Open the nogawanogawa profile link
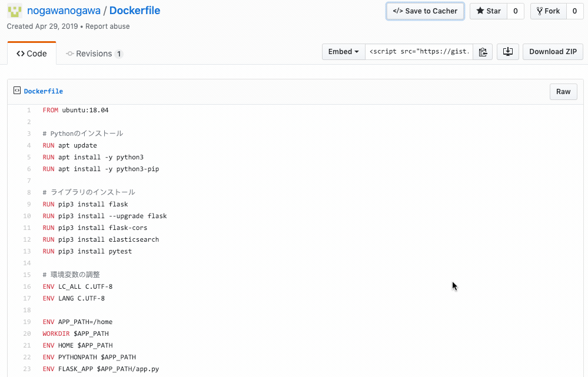This screenshot has height=377, width=588. [x=64, y=11]
